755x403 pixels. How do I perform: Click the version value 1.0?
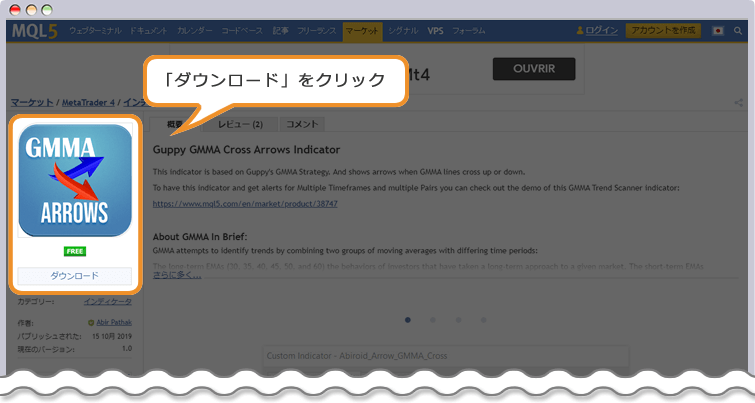tap(127, 348)
